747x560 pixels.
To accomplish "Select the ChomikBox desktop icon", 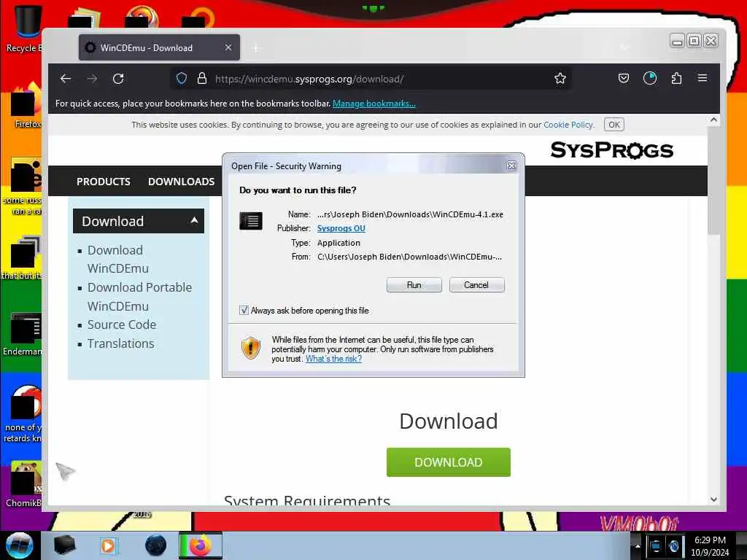I will pos(23,484).
